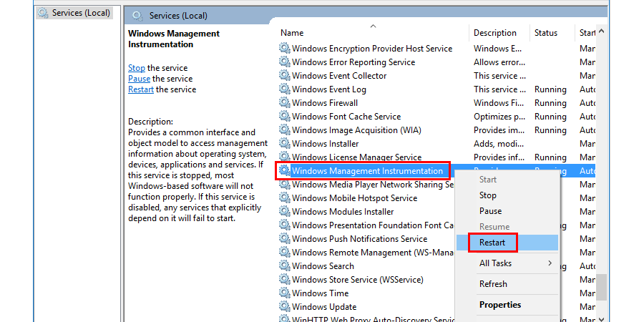This screenshot has width=644, height=322.
Task: Click gear icon beside Windows Management Instrumentation
Action: tap(284, 170)
